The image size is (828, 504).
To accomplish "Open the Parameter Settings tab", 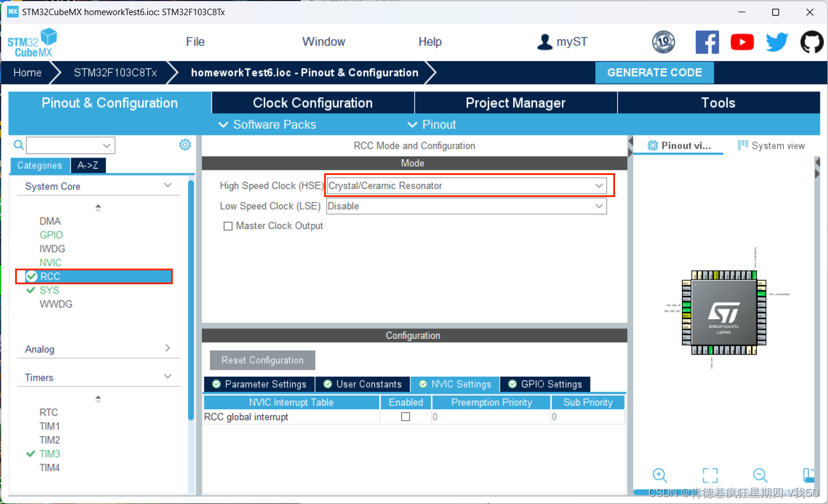I will click(259, 384).
